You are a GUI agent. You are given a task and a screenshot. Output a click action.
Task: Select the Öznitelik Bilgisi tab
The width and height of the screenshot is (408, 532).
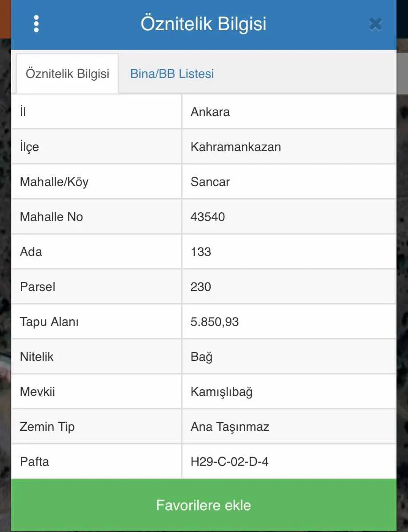click(x=67, y=74)
